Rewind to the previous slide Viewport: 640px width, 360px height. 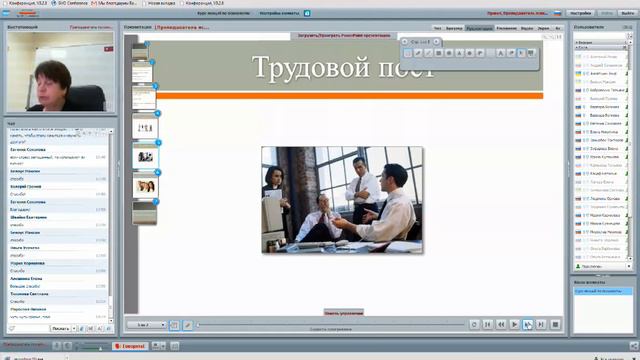501,324
